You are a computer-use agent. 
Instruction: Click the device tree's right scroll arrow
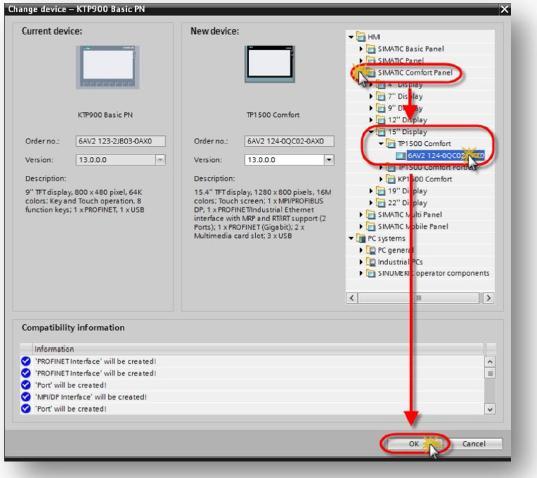pos(488,298)
